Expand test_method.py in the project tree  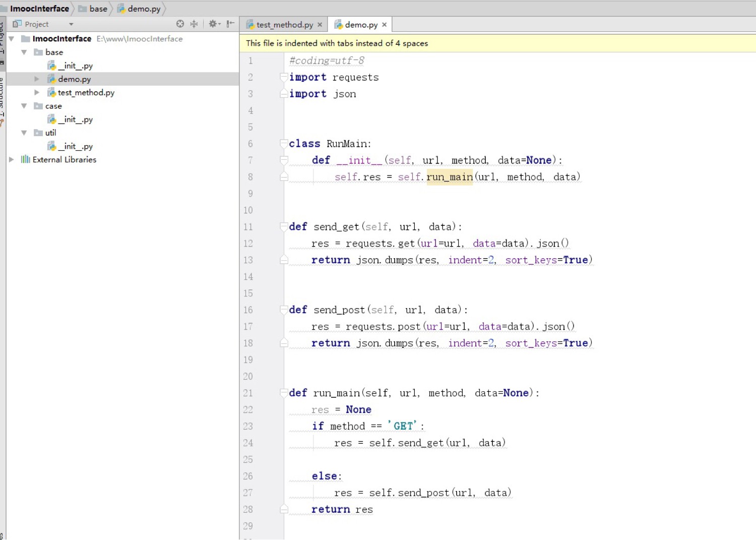pyautogui.click(x=36, y=92)
